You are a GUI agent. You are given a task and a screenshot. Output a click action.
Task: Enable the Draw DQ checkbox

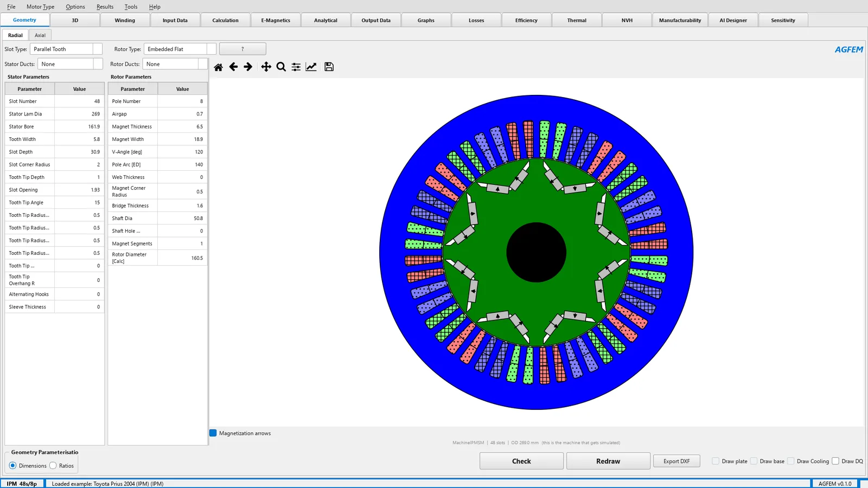[835, 461]
